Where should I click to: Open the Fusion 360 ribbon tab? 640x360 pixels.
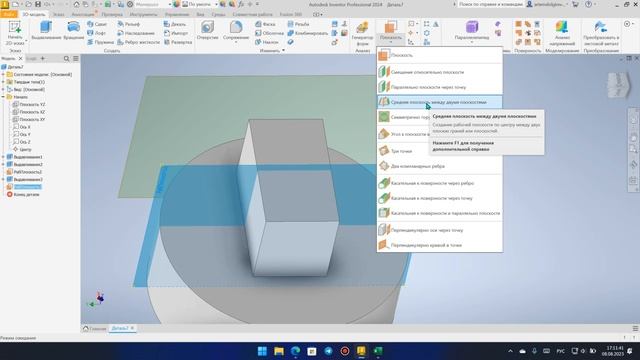[x=291, y=14]
